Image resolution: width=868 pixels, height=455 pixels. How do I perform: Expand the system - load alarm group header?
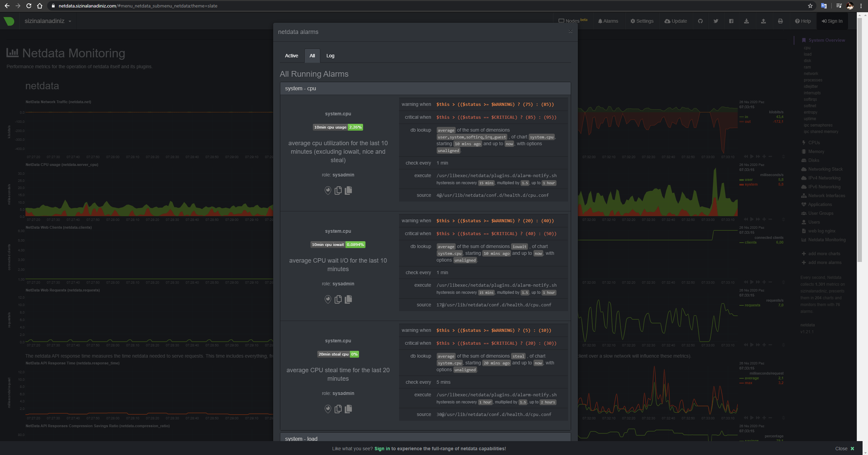425,437
